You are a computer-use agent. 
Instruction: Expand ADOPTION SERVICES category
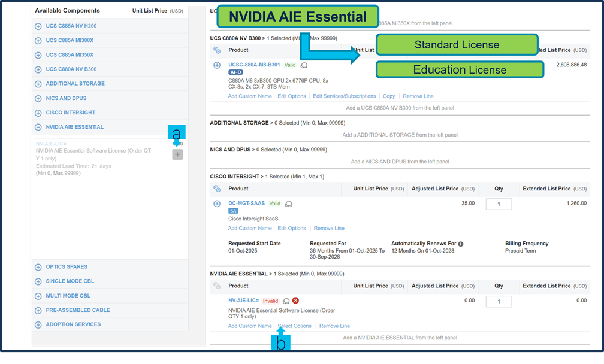[x=38, y=324]
